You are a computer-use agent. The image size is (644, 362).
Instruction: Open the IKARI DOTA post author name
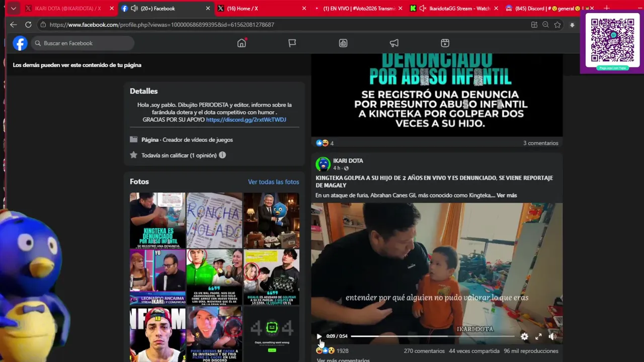[348, 161]
